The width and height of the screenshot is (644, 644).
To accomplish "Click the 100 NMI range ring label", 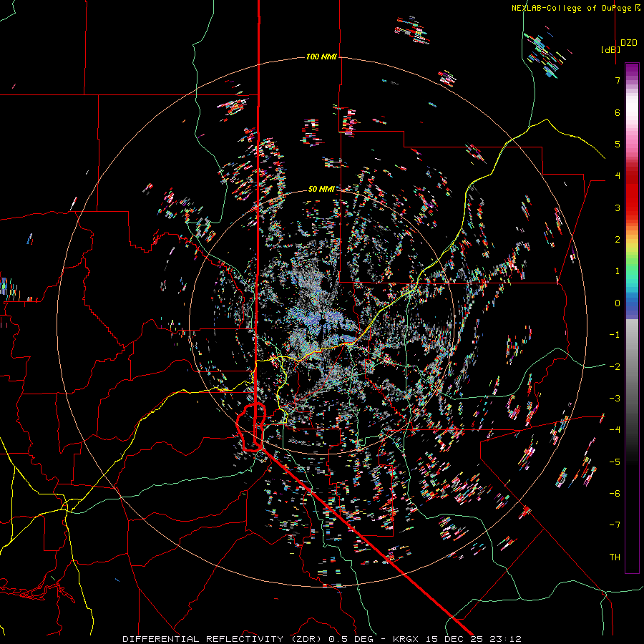I will [321, 57].
